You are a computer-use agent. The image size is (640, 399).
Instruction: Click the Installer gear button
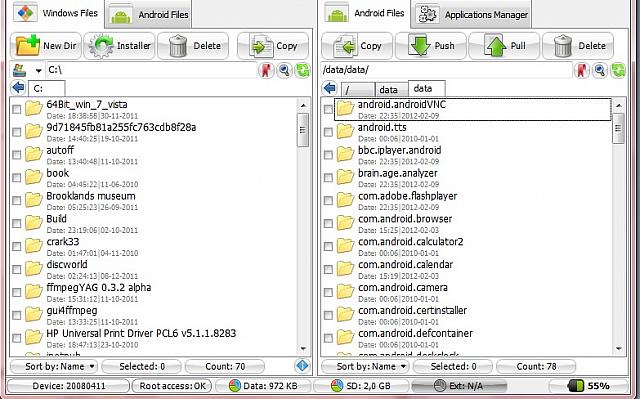click(x=119, y=46)
